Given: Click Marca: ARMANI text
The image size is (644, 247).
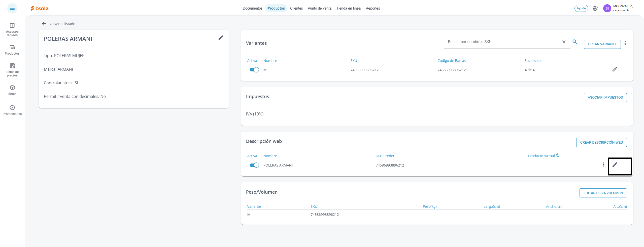Looking at the screenshot, I should pos(58,69).
